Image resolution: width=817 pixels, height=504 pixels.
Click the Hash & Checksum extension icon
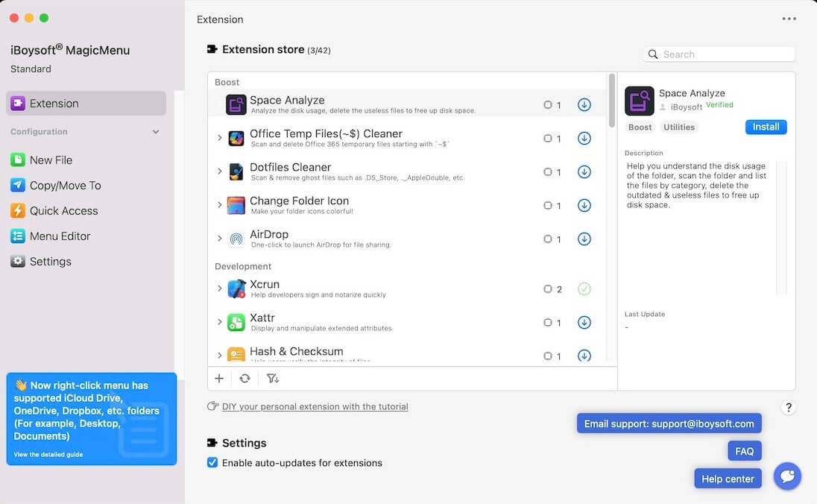click(236, 354)
